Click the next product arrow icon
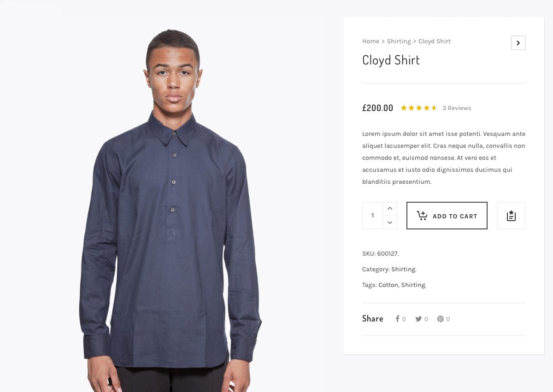The image size is (553, 392). point(518,43)
